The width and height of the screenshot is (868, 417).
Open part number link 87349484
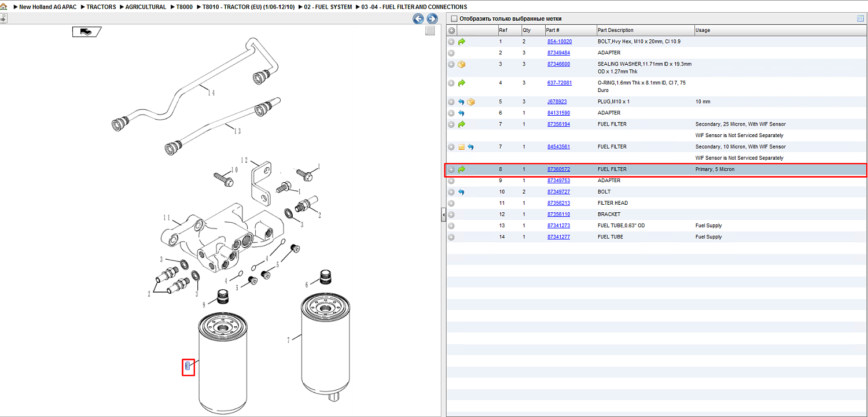click(x=558, y=53)
